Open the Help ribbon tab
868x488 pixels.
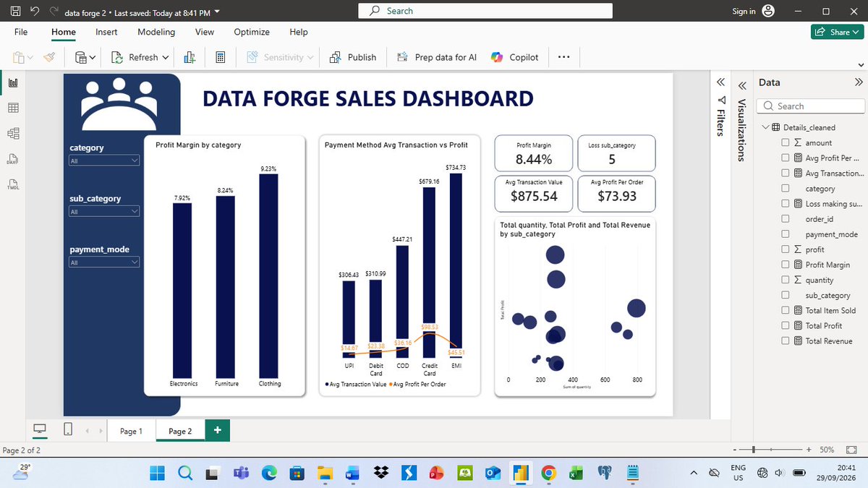(299, 32)
